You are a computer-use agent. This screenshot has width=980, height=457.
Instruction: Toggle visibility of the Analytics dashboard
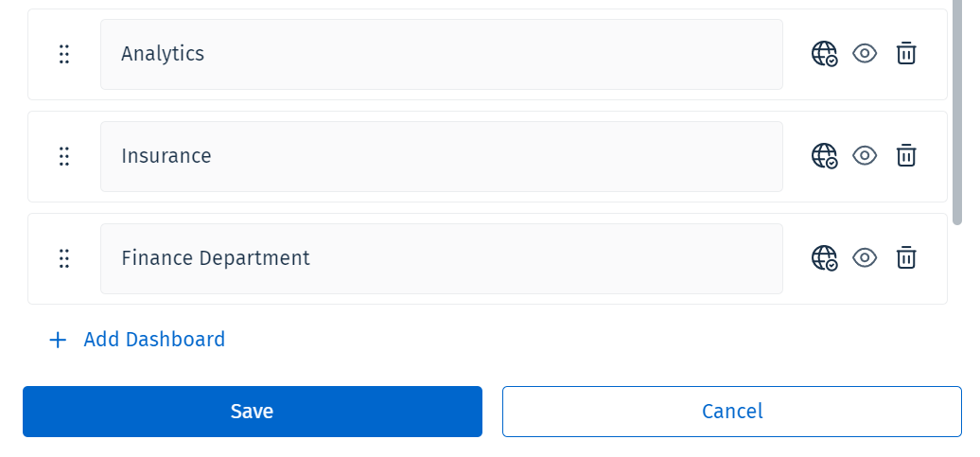(x=865, y=54)
